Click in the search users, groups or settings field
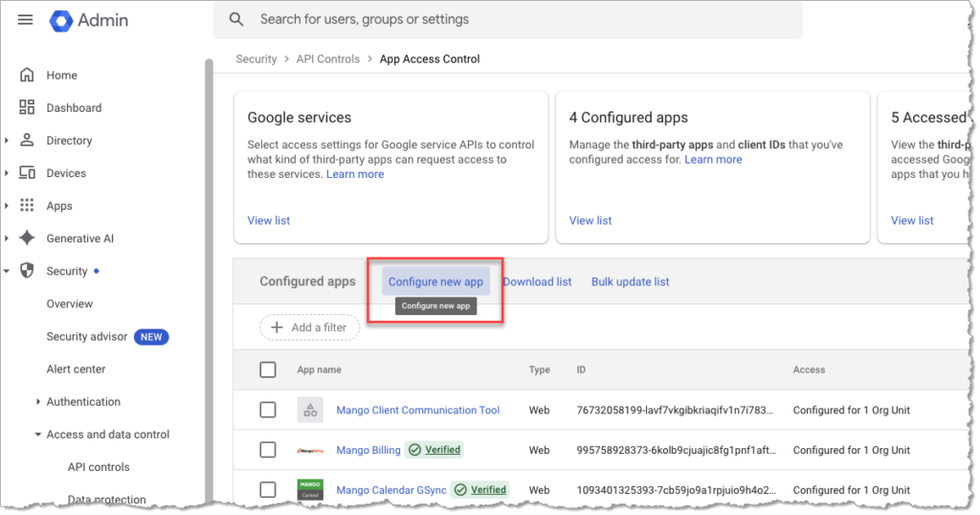Viewport: 980px width, 515px height. coord(507,20)
